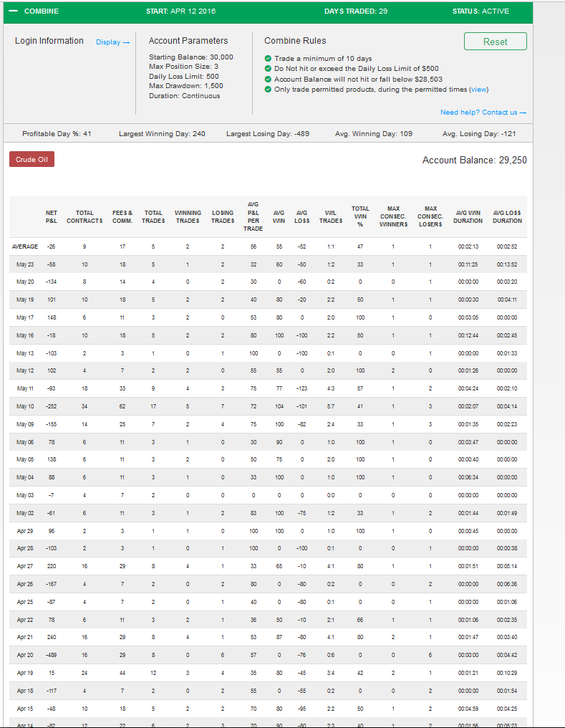
Task: Select the May 19 row date
Action: click(x=25, y=300)
